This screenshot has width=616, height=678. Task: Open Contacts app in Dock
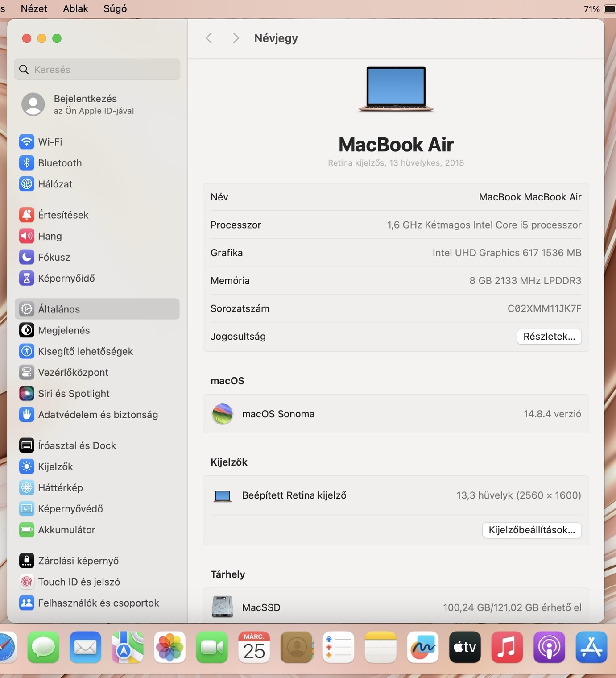297,647
